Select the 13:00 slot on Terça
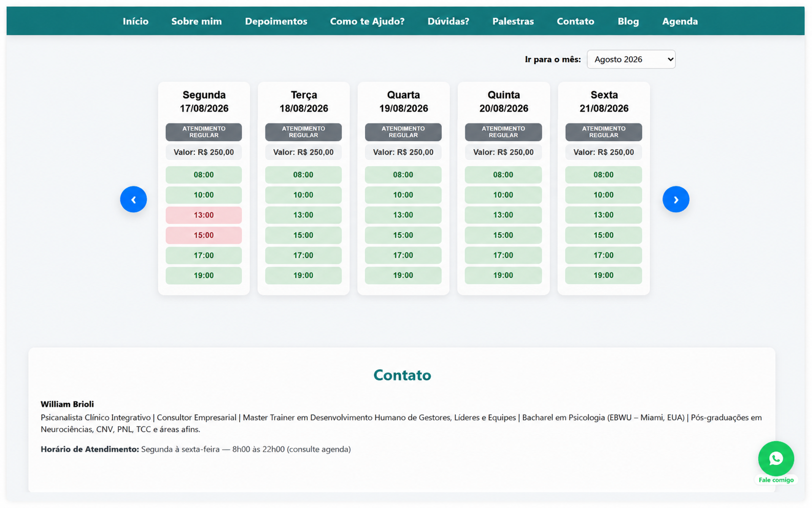 304,215
